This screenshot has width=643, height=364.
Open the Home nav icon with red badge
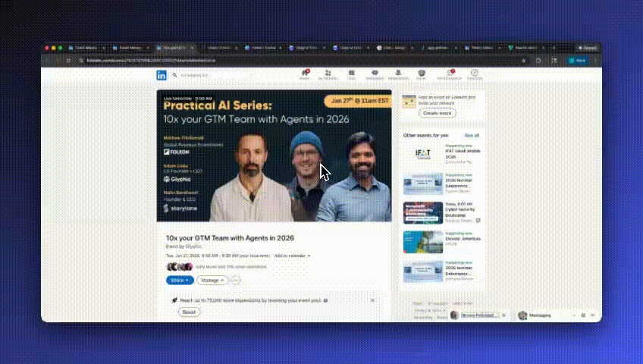[305, 74]
